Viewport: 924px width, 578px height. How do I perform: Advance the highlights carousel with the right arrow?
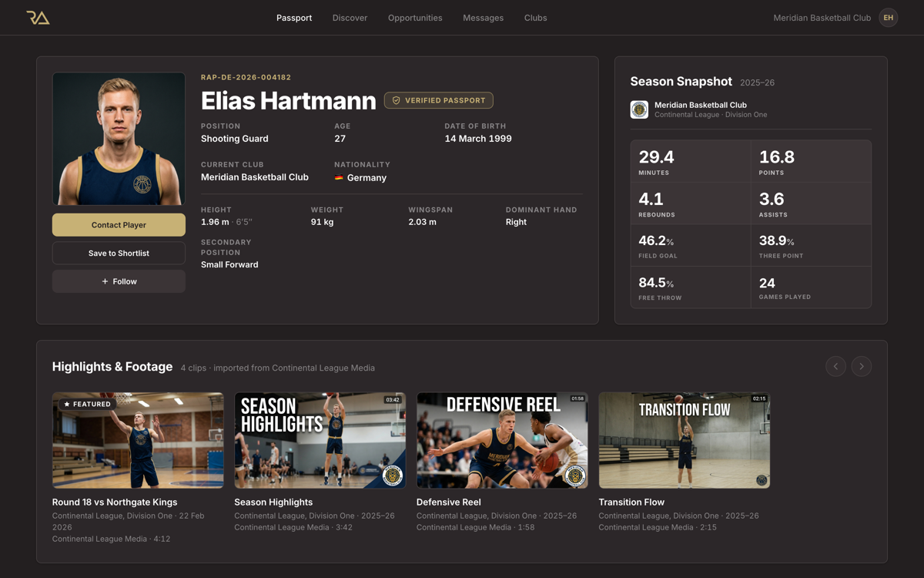tap(862, 367)
